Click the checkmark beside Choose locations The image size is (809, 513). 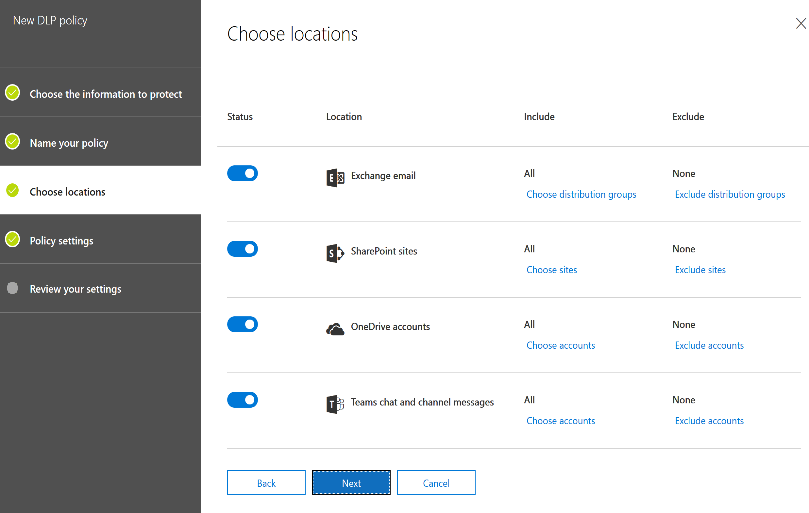click(12, 190)
